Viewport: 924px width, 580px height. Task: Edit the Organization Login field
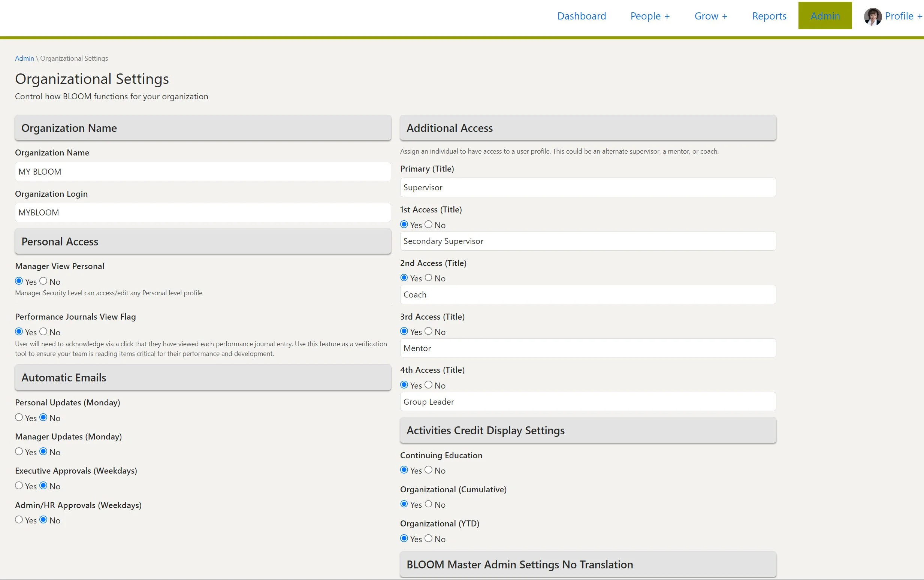tap(202, 212)
